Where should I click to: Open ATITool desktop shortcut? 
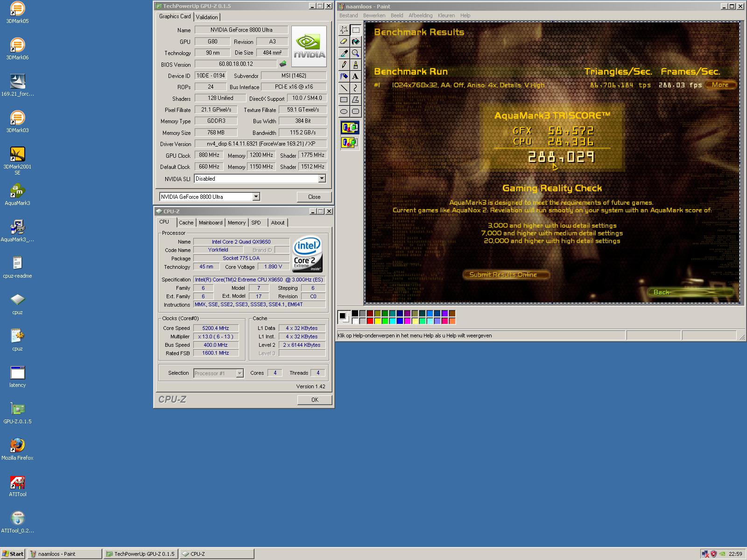tap(17, 486)
